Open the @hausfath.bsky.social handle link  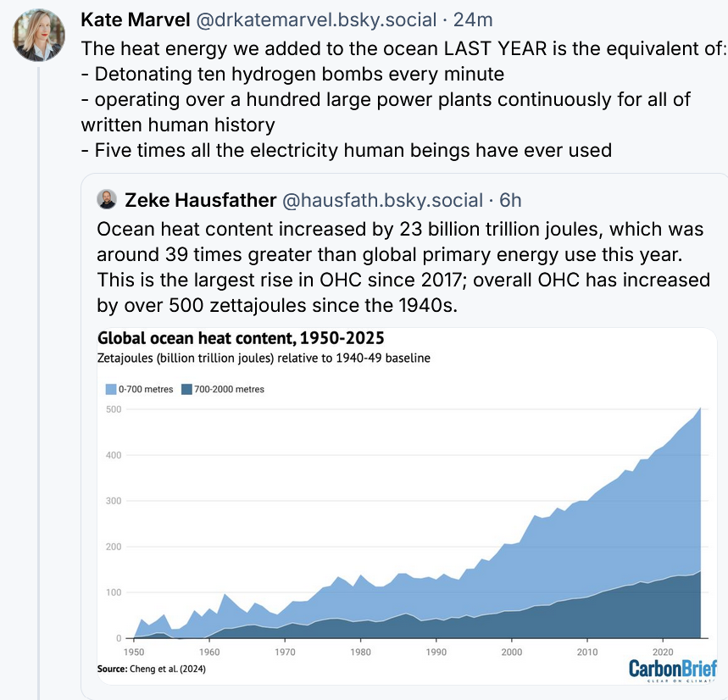383,200
